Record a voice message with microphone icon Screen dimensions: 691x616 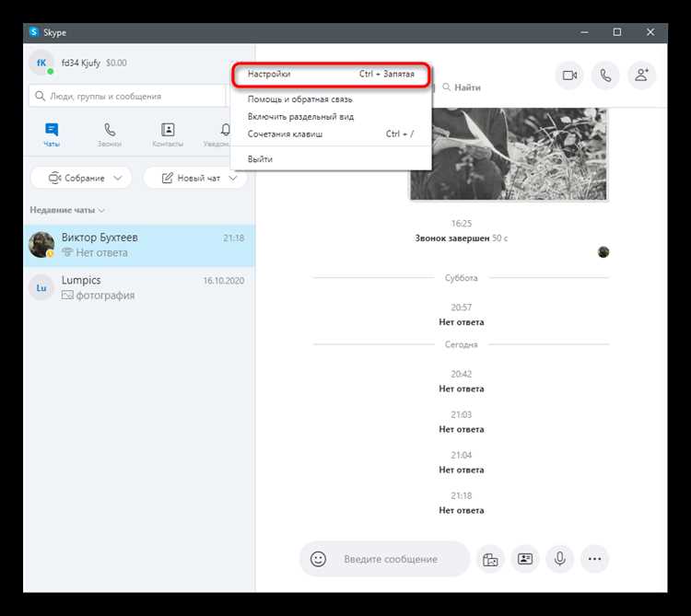[559, 559]
